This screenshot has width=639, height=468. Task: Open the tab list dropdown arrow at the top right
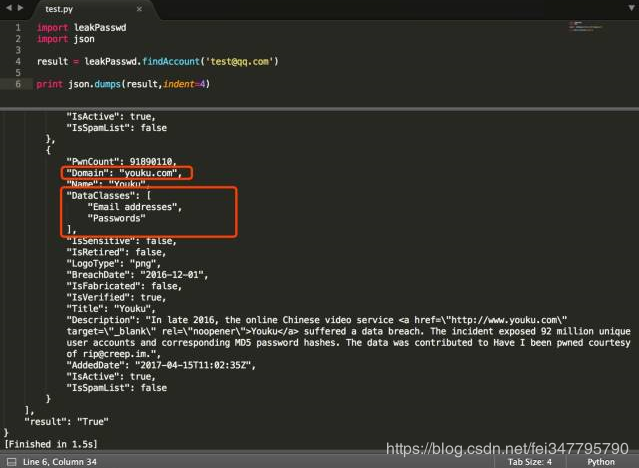point(631,8)
